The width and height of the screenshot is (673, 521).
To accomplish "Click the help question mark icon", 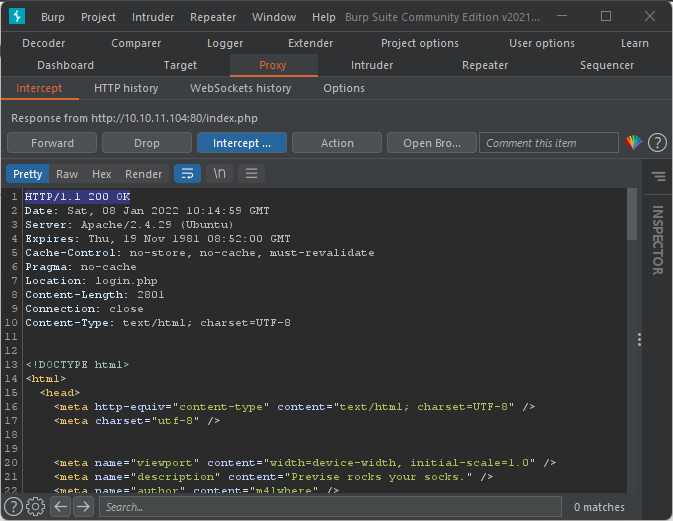I will coord(657,143).
